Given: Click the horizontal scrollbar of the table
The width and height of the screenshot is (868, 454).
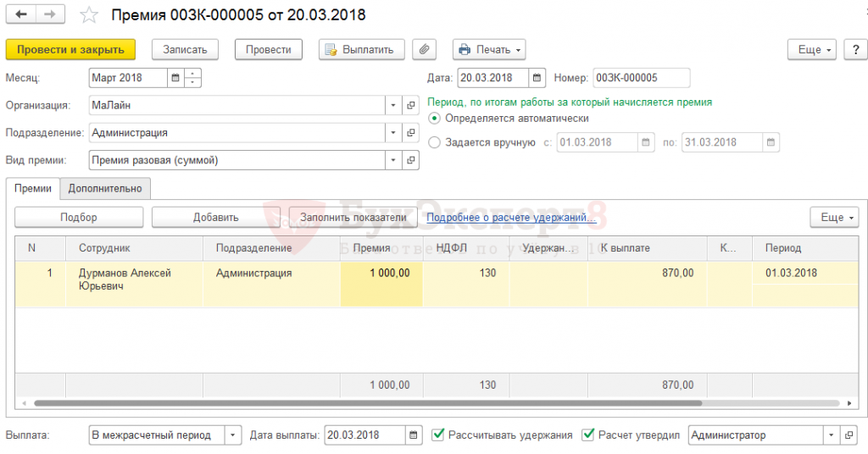Looking at the screenshot, I should point(368,403).
